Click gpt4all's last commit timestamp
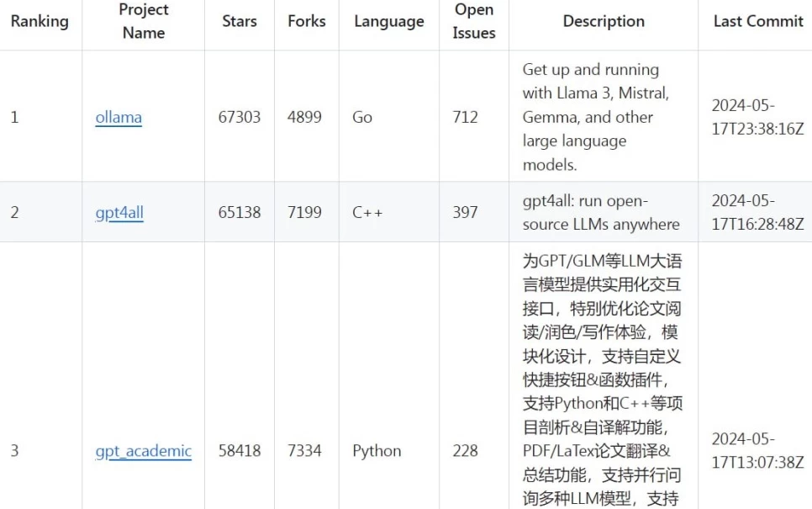Viewport: 812px width, 509px height. [x=757, y=213]
